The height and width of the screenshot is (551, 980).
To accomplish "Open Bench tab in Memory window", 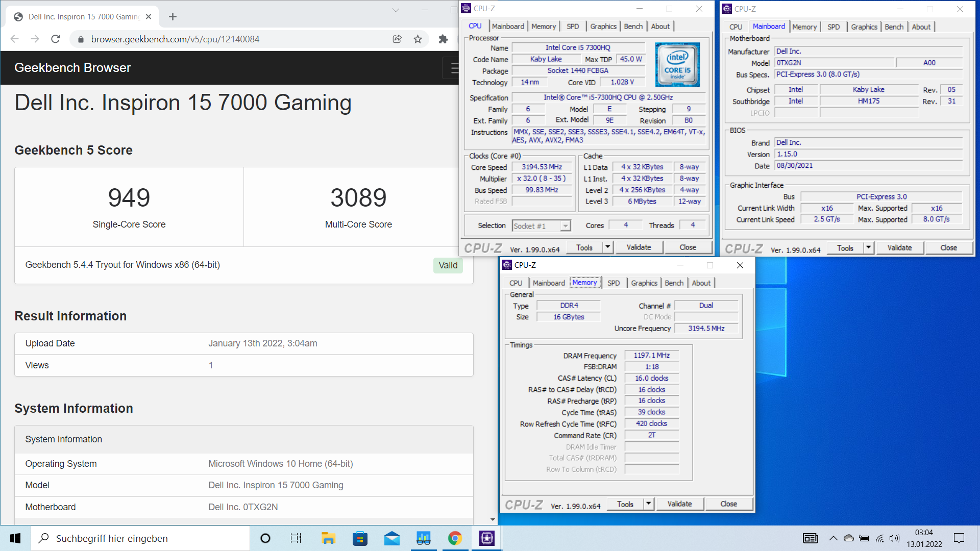I will [674, 283].
